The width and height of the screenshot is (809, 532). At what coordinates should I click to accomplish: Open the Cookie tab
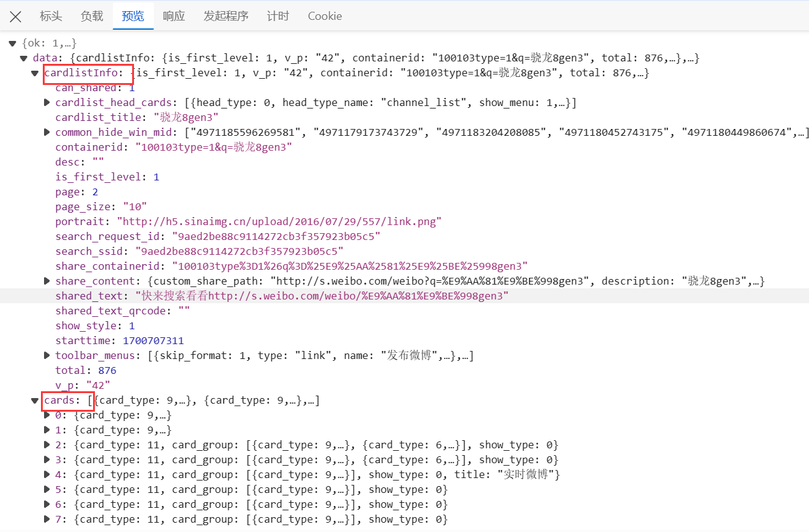(x=324, y=16)
